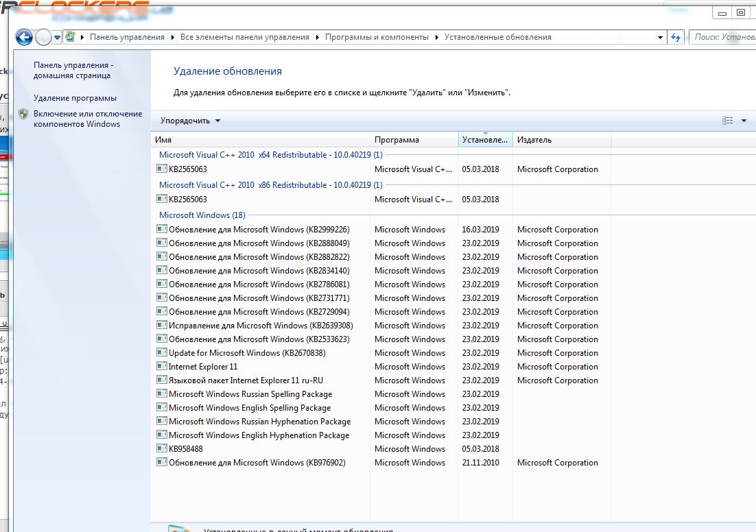Click the shield icon beside Windows components link

pos(23,114)
